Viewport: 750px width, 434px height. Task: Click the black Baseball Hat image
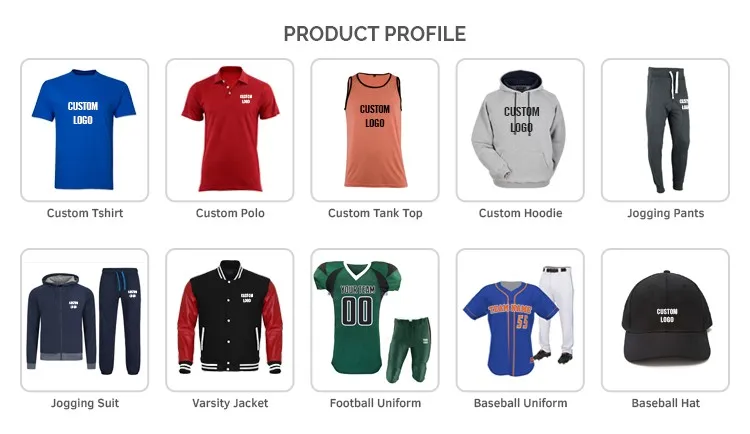point(665,320)
